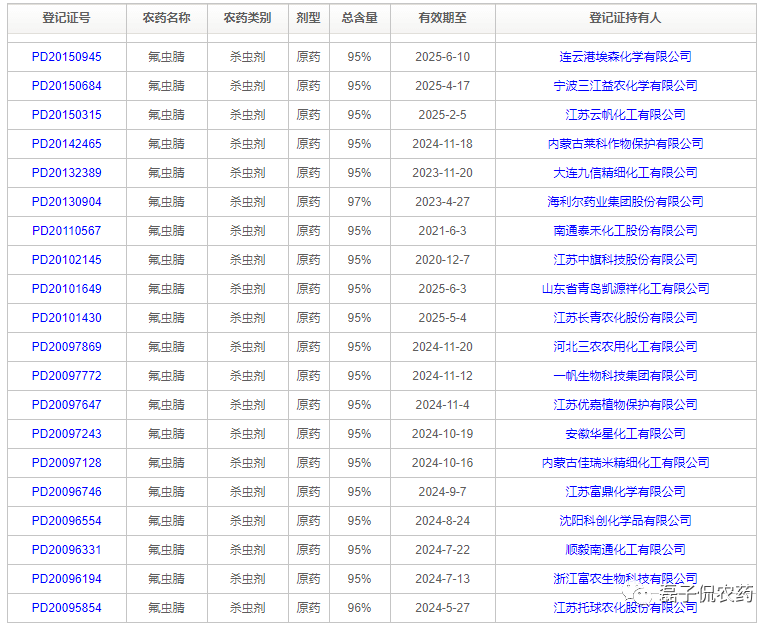The width and height of the screenshot is (778, 627).
Task: Open holder 海利尔药业集团股份有限公司 link
Action: [625, 202]
